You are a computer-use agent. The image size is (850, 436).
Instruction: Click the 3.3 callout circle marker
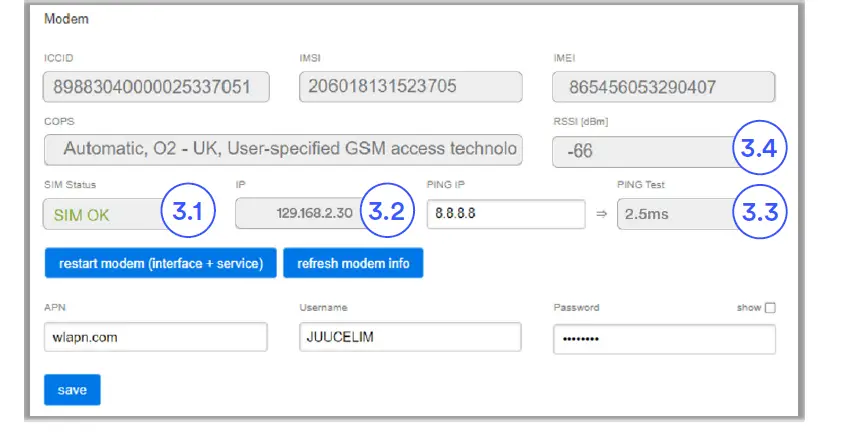760,212
